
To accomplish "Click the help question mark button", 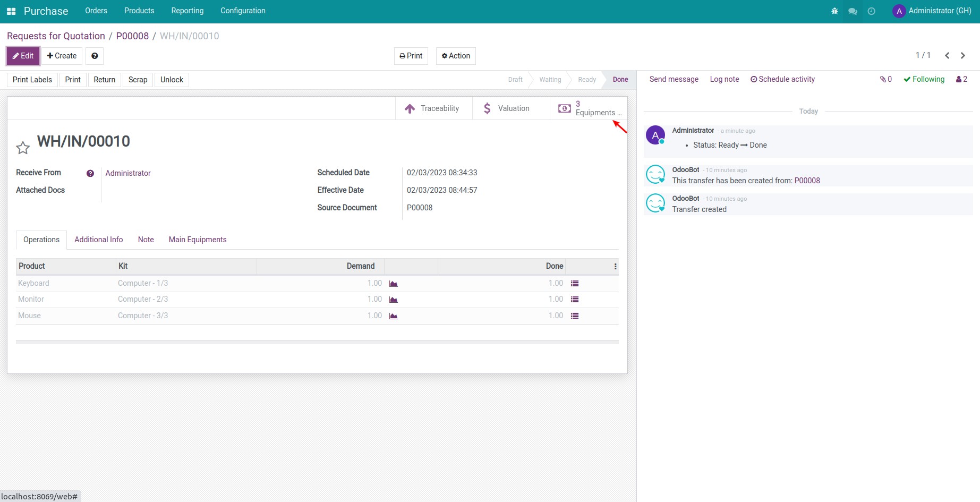I will [x=95, y=56].
